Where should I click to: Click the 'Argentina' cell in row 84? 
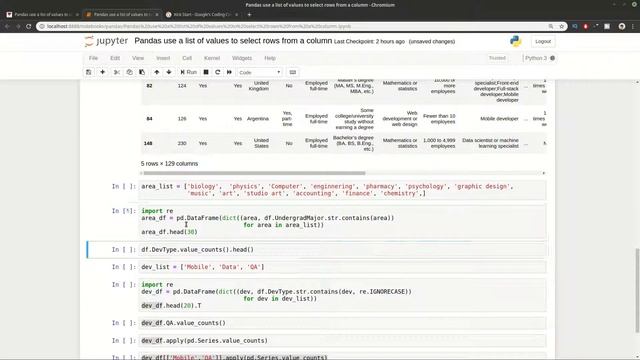(x=258, y=119)
